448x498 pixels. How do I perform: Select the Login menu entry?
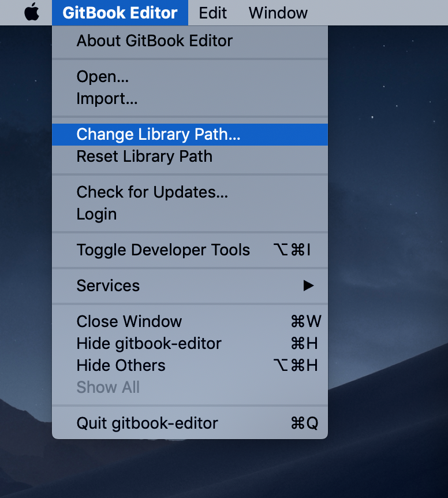click(96, 214)
